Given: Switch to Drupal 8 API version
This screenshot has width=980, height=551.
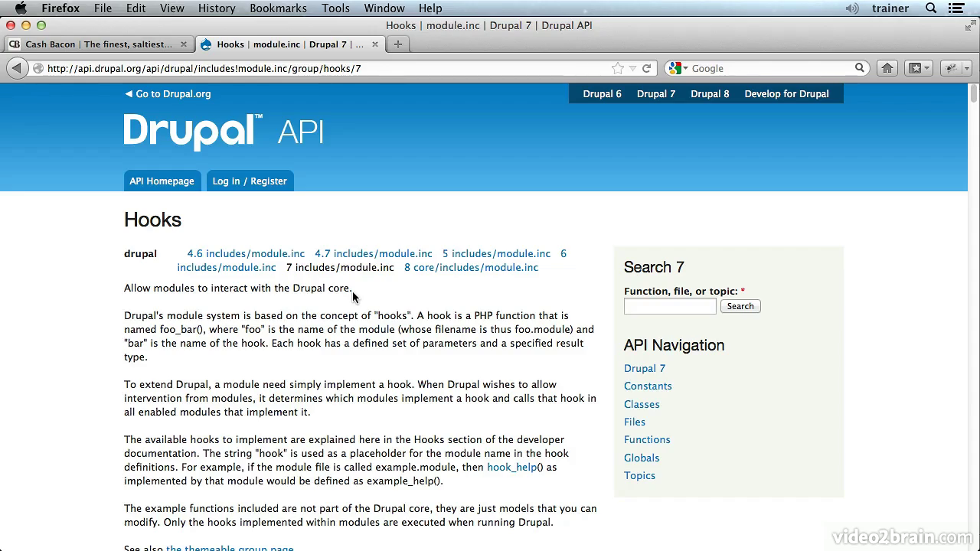Looking at the screenshot, I should [710, 94].
